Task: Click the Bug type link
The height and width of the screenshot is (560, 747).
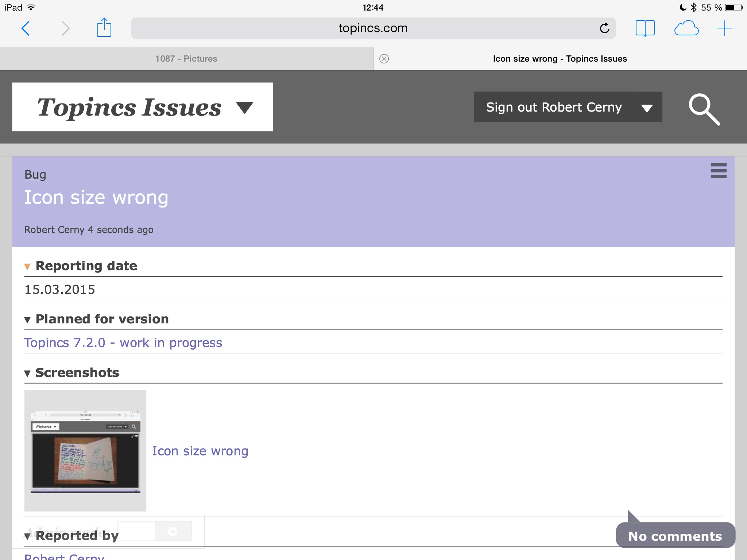Action: pos(35,175)
